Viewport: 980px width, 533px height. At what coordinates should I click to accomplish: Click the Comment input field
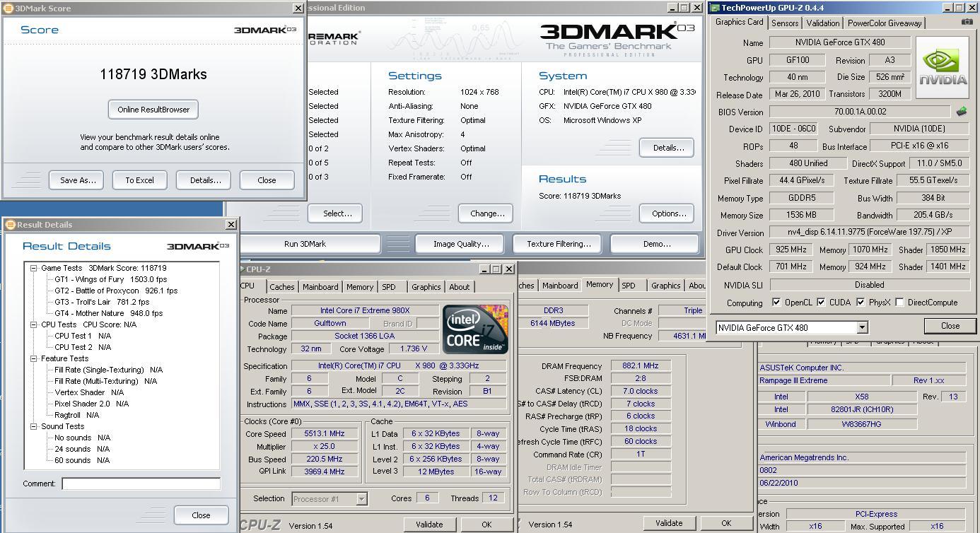click(141, 484)
